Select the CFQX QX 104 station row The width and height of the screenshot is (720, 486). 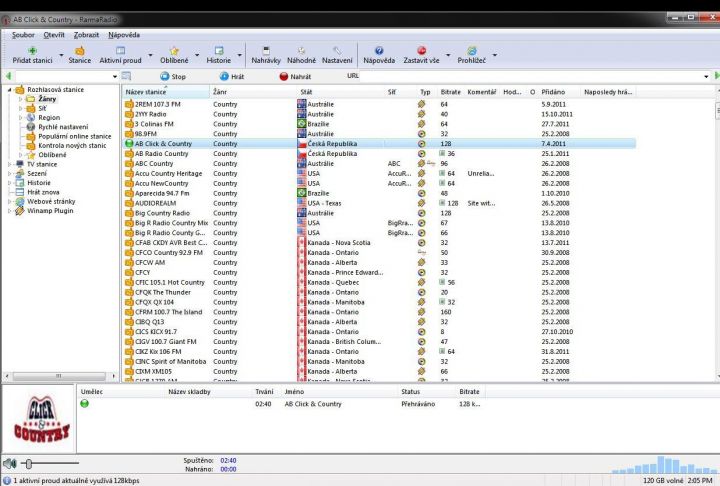379,302
